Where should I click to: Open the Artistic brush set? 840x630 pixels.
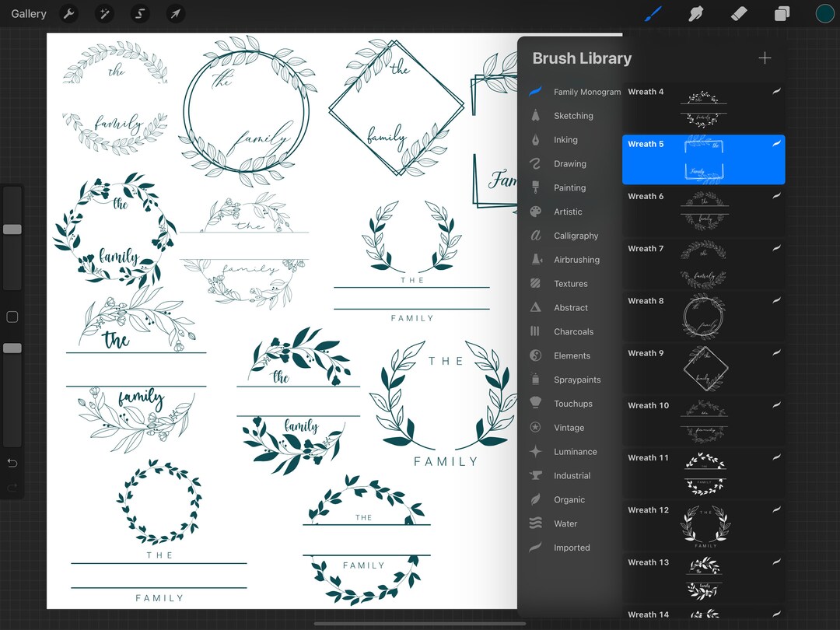pos(574,212)
